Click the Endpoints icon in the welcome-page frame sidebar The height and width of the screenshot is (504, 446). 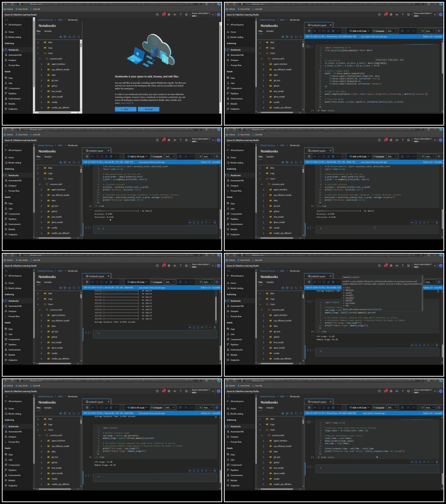pos(6,109)
